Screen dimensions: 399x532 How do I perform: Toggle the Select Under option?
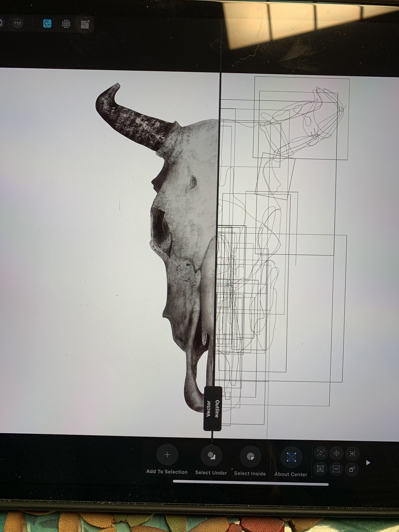click(211, 455)
